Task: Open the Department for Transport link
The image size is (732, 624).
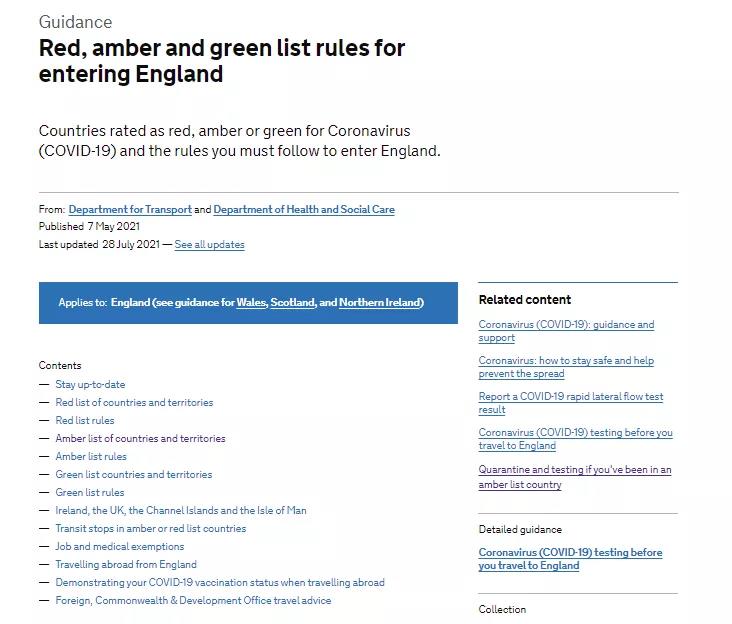Action: [x=130, y=210]
